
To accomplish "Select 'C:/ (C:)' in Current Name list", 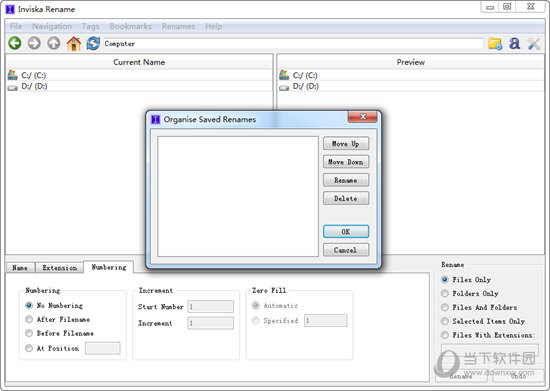I will pos(34,75).
